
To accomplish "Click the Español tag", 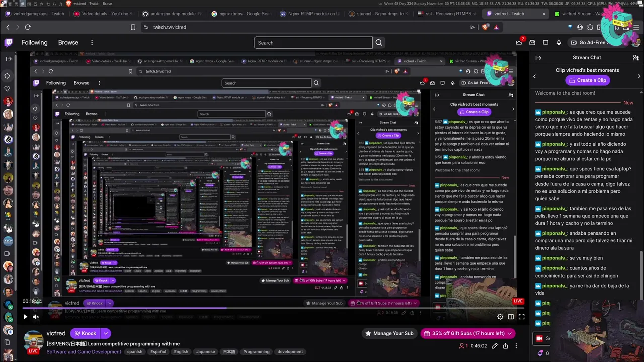I will (x=158, y=352).
